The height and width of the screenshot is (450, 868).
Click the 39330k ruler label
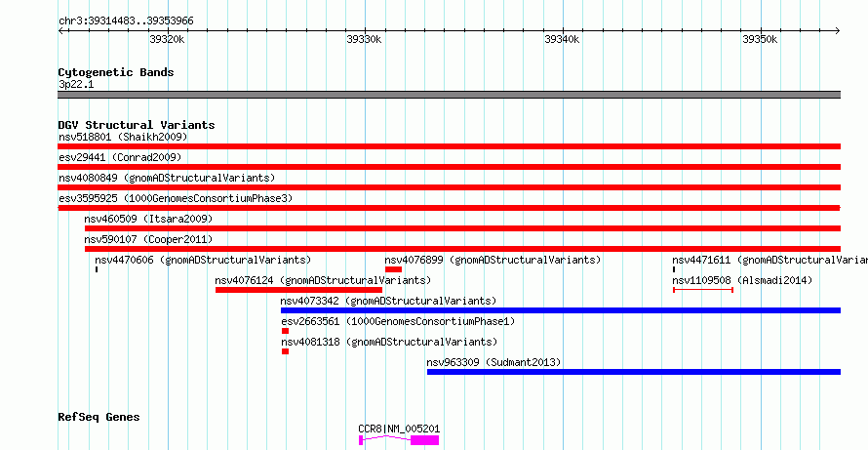364,39
